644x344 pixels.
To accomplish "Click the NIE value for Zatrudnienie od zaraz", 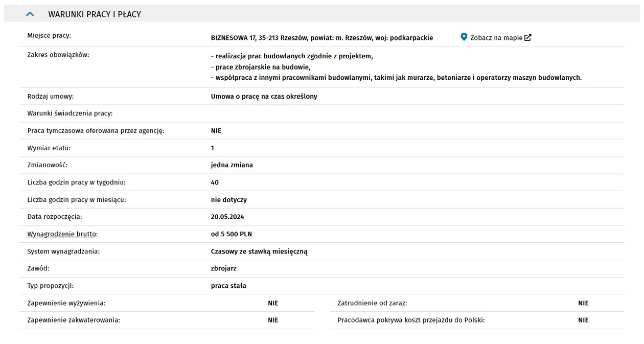I will click(x=583, y=303).
